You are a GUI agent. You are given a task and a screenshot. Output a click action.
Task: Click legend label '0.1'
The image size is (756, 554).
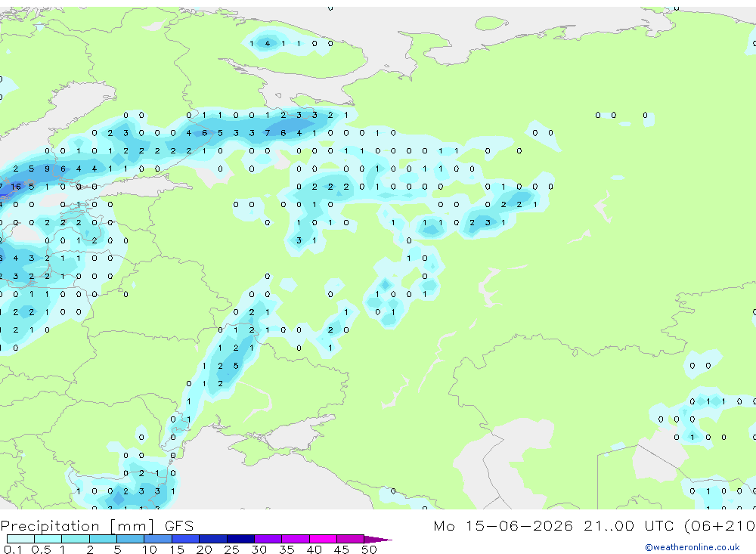(x=13, y=549)
